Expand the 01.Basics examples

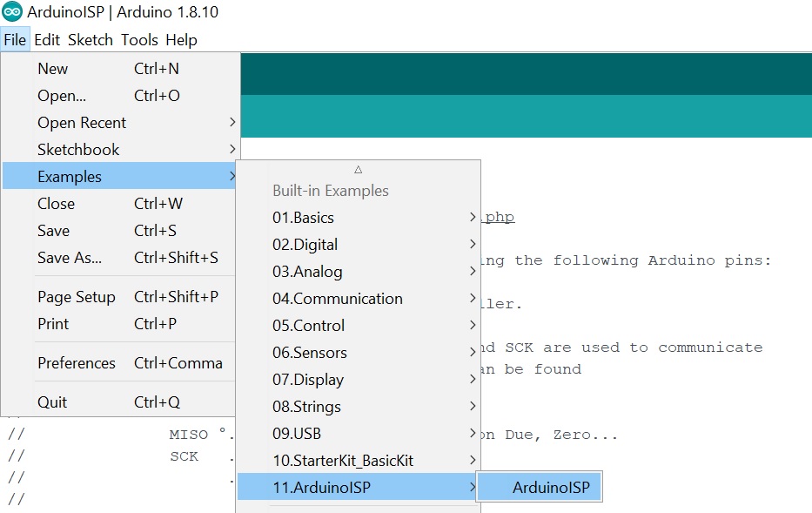pyautogui.click(x=358, y=217)
